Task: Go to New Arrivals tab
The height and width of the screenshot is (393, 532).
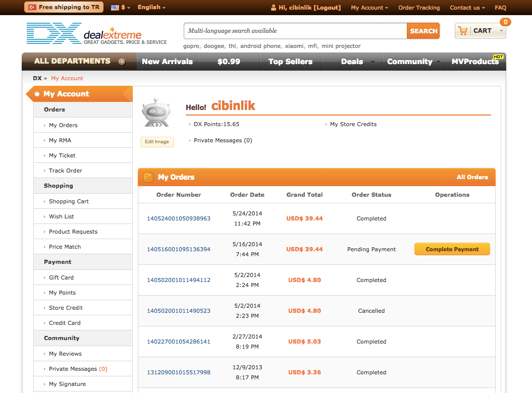Action: click(x=167, y=62)
